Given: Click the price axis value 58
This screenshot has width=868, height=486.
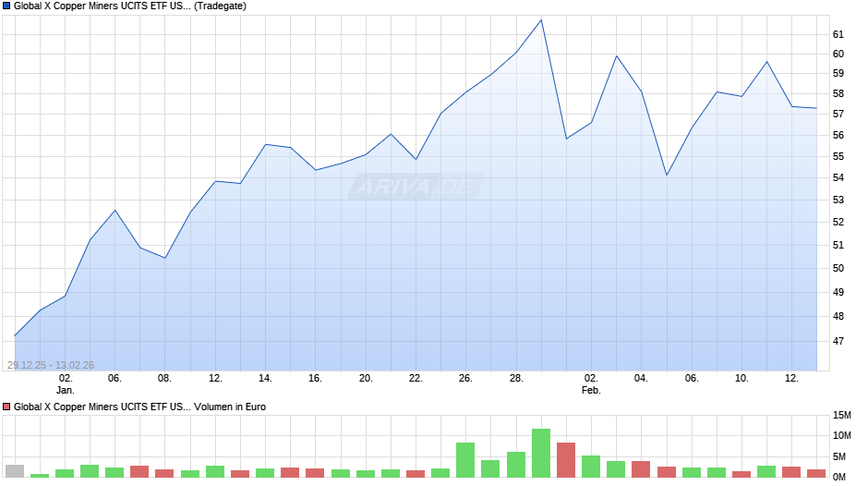Looking at the screenshot, I should (838, 93).
